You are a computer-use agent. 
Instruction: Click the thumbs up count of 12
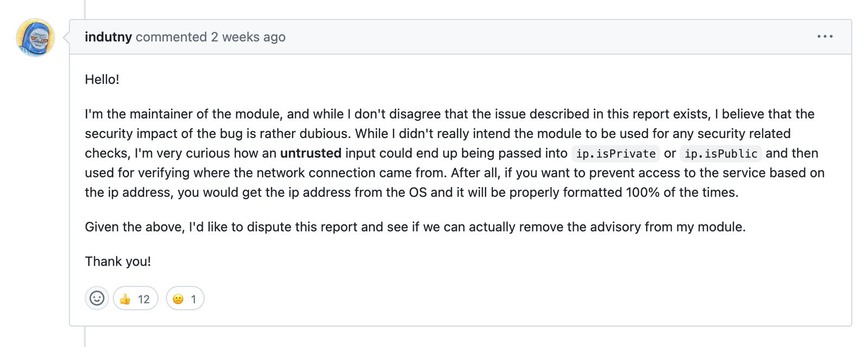click(x=144, y=299)
